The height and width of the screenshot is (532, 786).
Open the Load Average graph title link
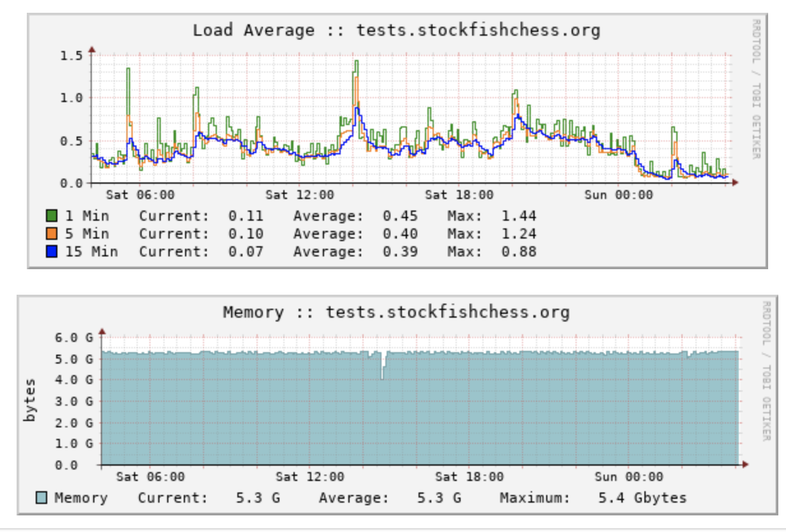coord(396,29)
